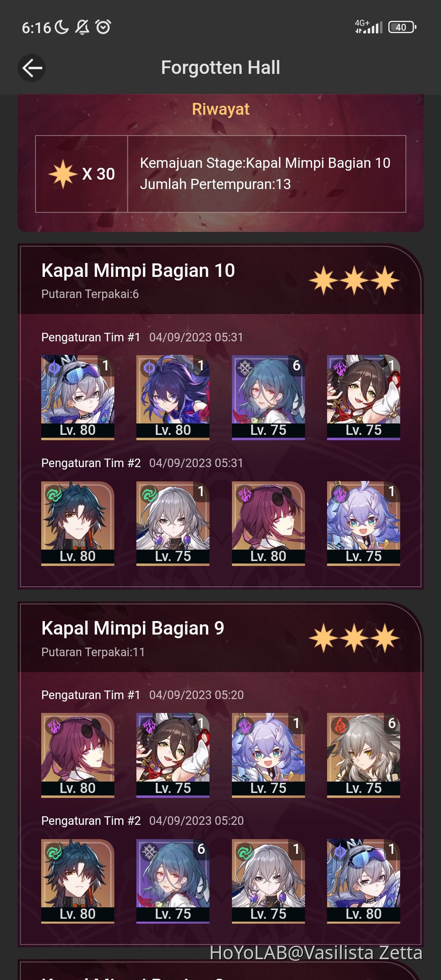Select third Lv. 80 character in Bagian 10 Tim #2
This screenshot has height=980, width=441.
tap(268, 523)
